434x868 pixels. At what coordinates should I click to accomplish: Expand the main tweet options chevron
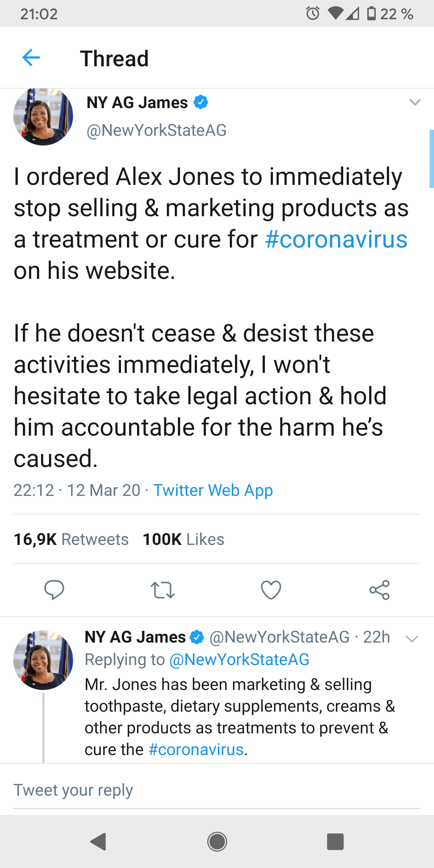coord(415,102)
